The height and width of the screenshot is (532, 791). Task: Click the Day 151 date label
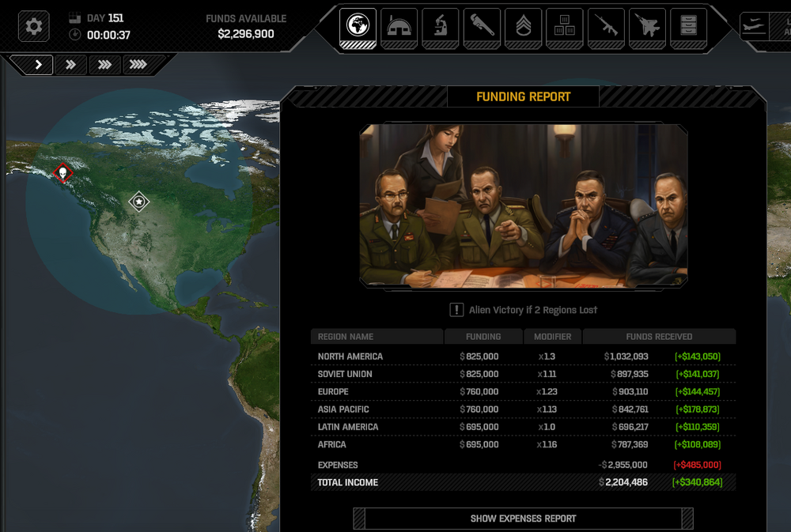click(105, 18)
